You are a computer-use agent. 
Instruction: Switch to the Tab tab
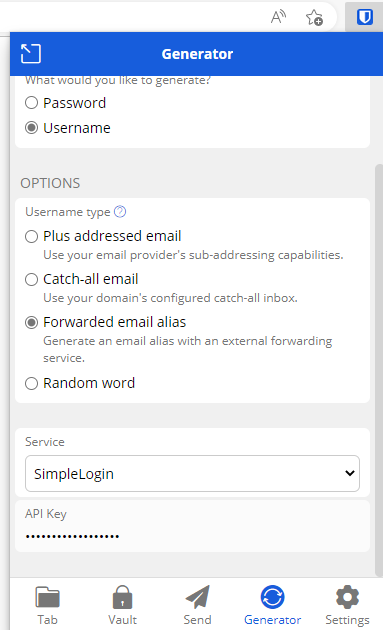pos(47,605)
